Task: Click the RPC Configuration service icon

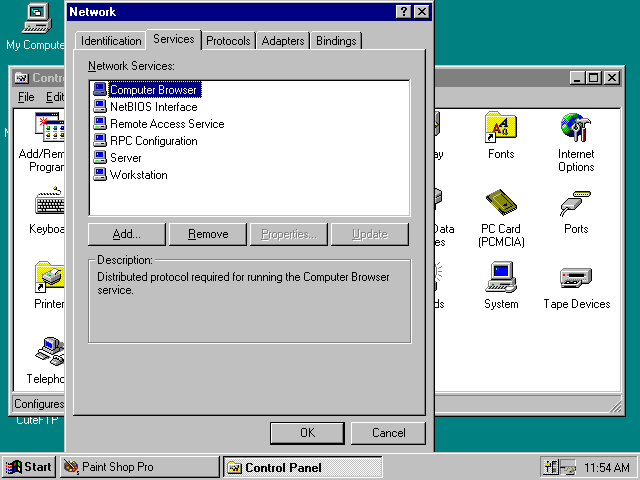Action: coord(100,141)
